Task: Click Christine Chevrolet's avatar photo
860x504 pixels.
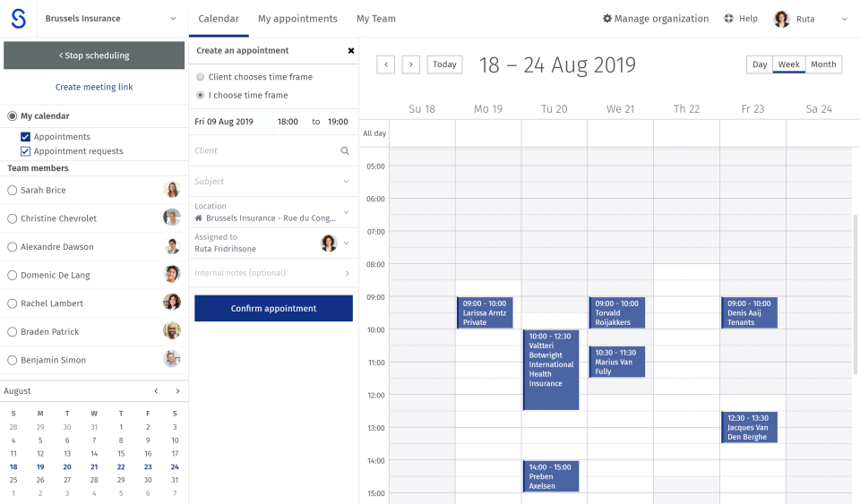Action: pyautogui.click(x=172, y=218)
